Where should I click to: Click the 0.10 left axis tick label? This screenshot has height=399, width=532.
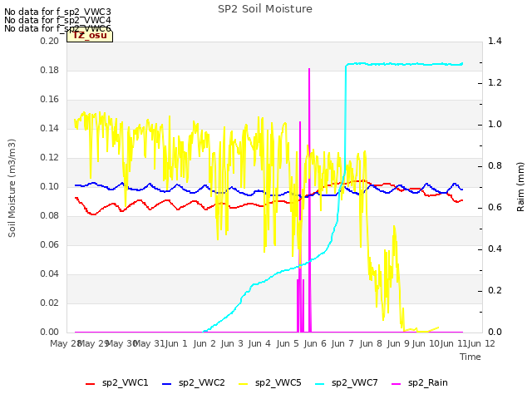click(x=49, y=186)
